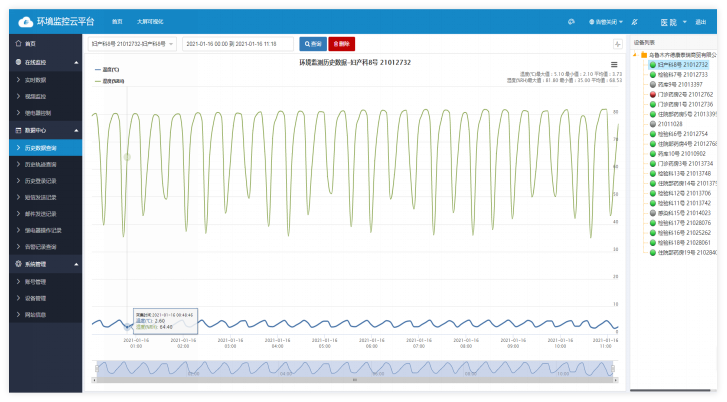
Task: Click the globe icon next to 在线监控
Action: tap(19, 62)
